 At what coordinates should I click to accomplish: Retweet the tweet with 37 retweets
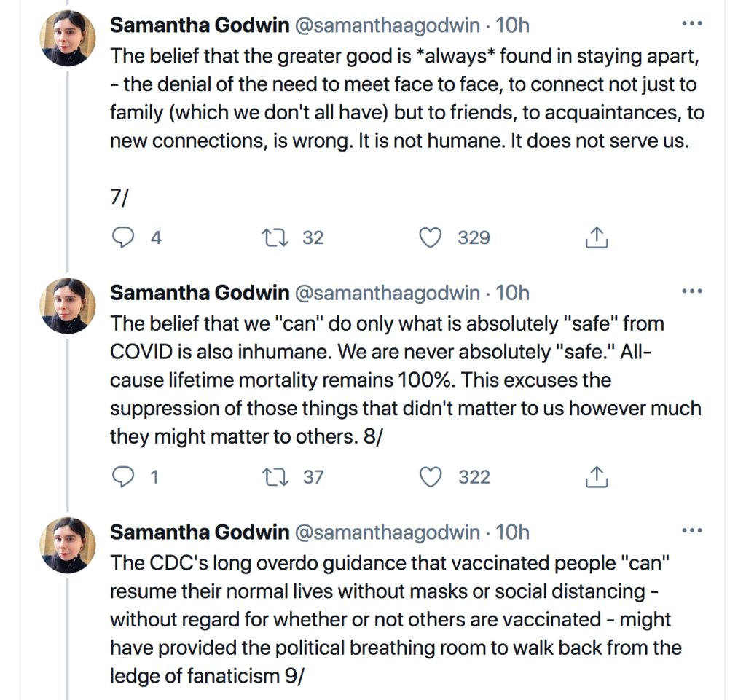click(277, 477)
